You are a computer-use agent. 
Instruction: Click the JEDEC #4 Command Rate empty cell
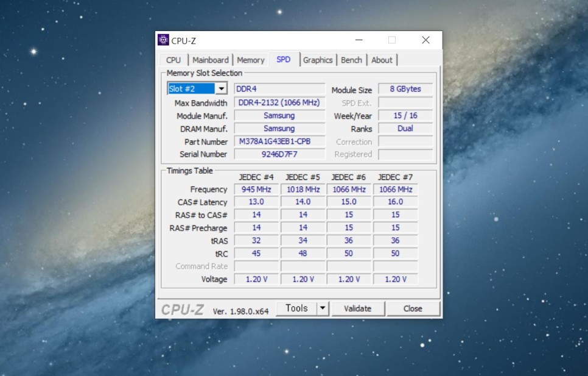(256, 266)
